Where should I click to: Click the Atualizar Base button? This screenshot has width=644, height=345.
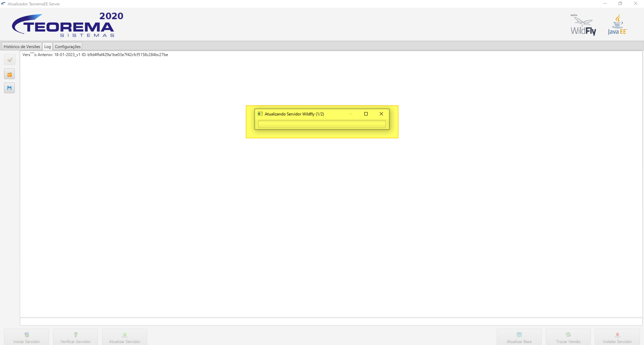tap(519, 337)
